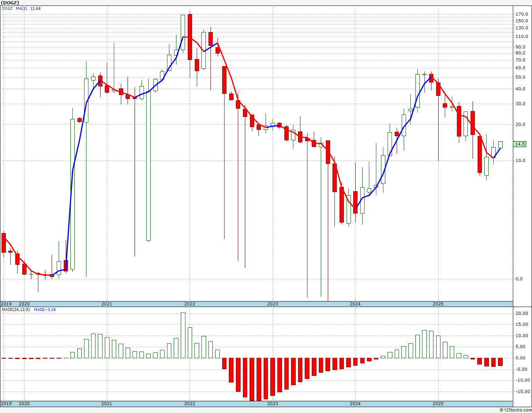Image resolution: width=532 pixels, height=413 pixels.
Task: Click the 5.00 MACD axis label
Action: coord(521,347)
